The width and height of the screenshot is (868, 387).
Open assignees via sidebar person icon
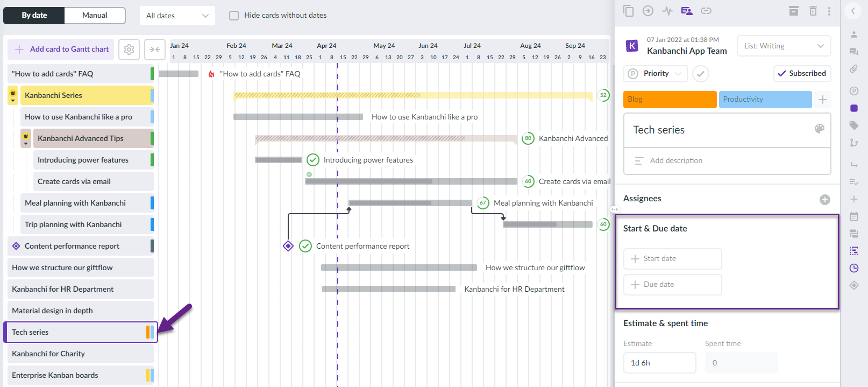854,34
